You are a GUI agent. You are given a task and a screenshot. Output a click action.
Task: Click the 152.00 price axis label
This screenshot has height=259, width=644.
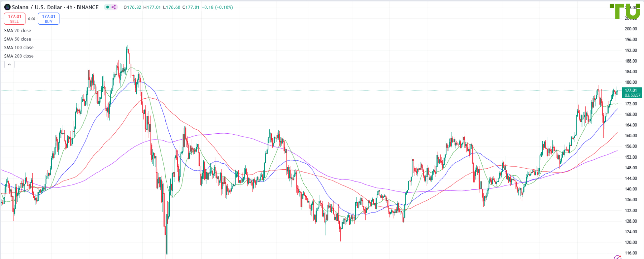tap(631, 157)
